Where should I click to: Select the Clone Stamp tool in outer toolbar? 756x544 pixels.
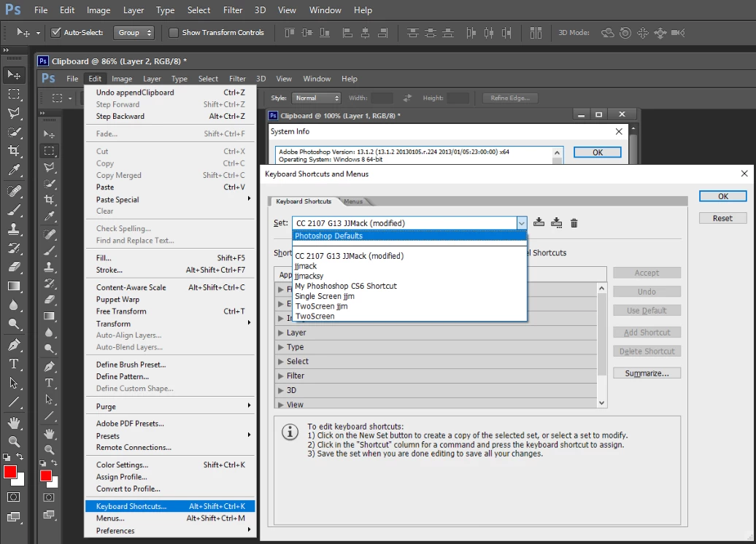click(14, 229)
